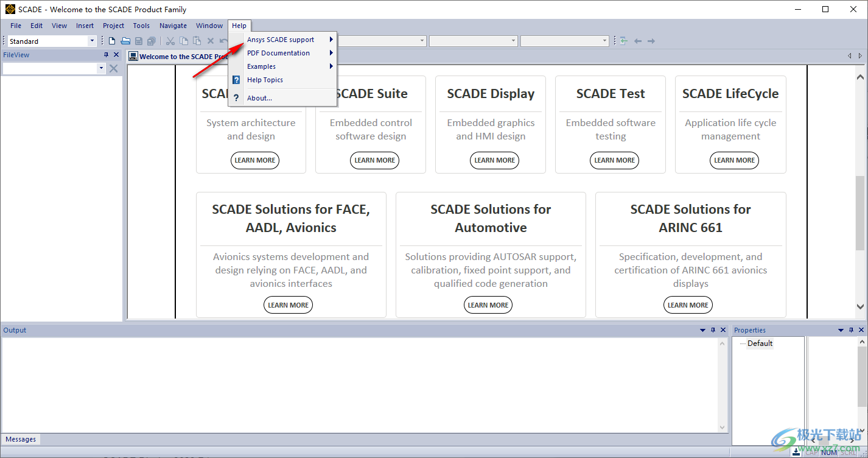Click the Cut scissors icon
Image resolution: width=868 pixels, height=458 pixels.
(x=170, y=41)
